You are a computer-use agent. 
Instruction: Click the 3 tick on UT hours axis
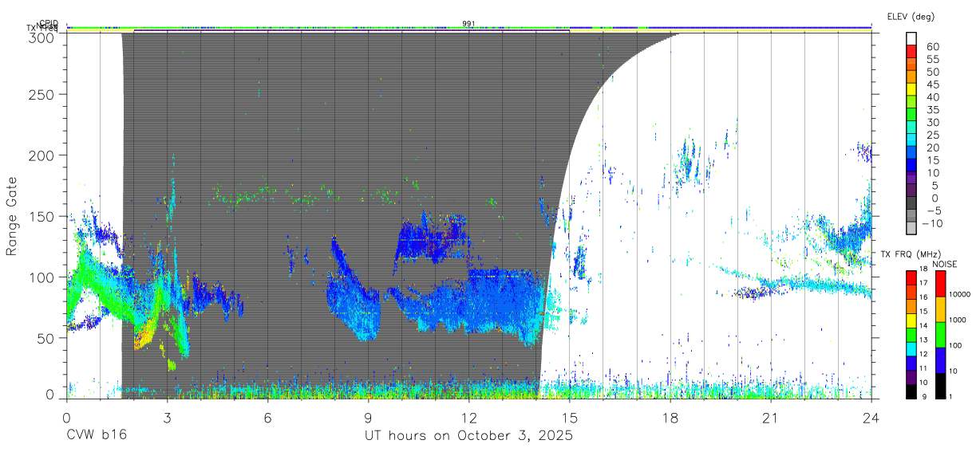[x=167, y=416]
